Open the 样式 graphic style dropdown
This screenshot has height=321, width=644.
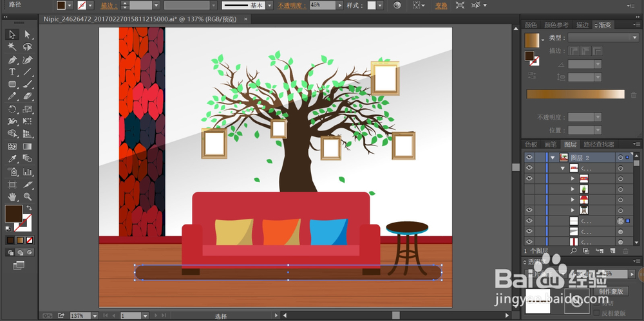click(380, 5)
